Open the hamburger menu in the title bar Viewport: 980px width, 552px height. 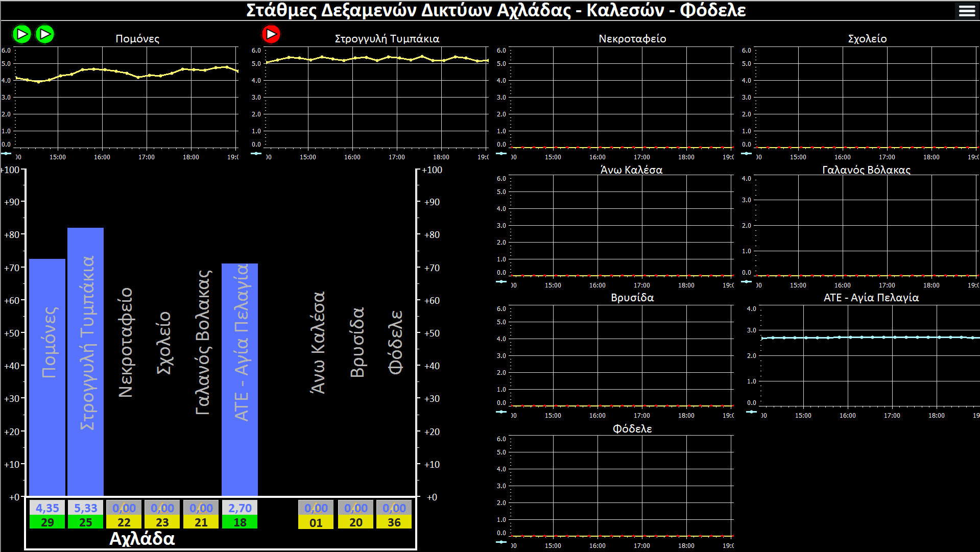(966, 11)
